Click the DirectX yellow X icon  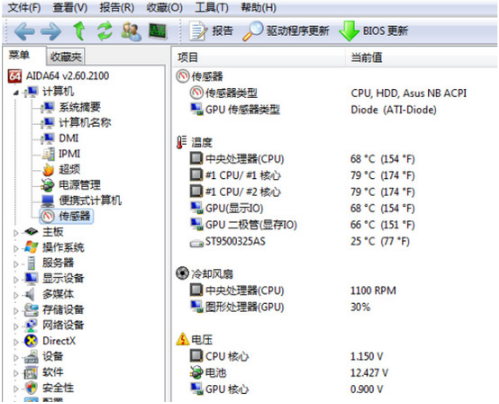(31, 341)
